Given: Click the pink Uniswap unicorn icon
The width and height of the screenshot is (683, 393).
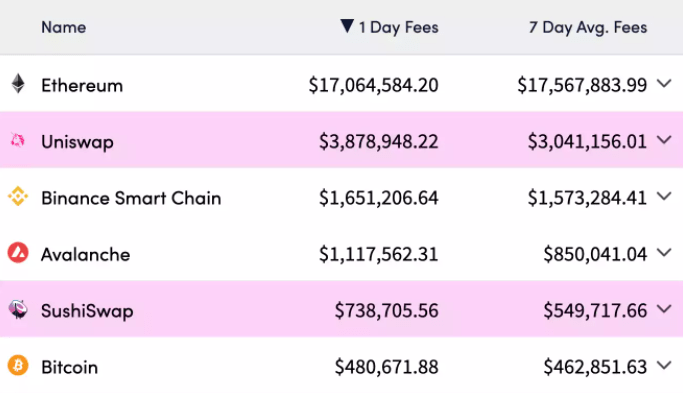Looking at the screenshot, I should pyautogui.click(x=17, y=140).
